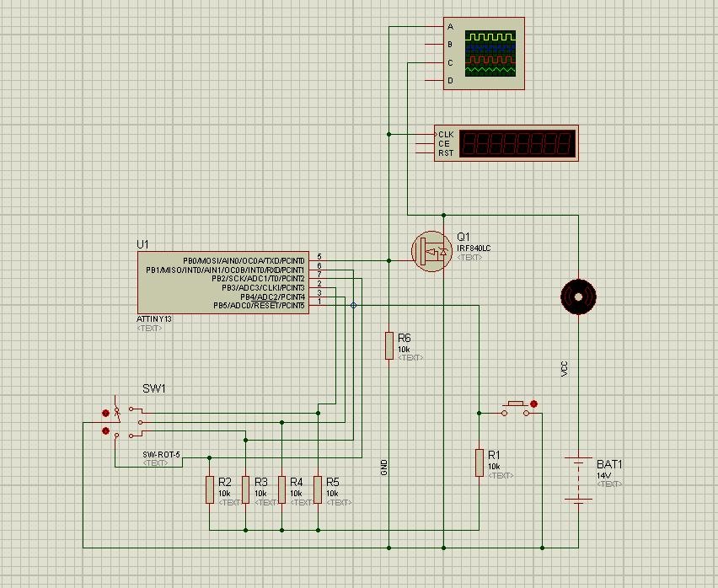Select resistor R6 10k
This screenshot has height=588, width=718.
point(388,345)
